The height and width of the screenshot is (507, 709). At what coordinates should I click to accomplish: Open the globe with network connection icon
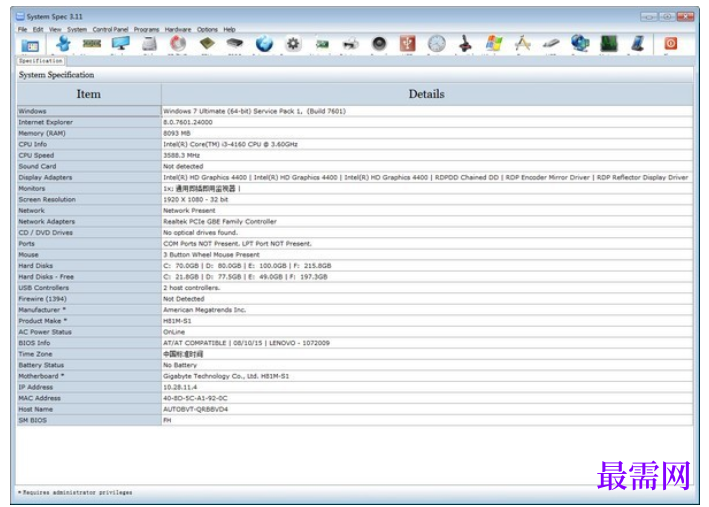(580, 44)
